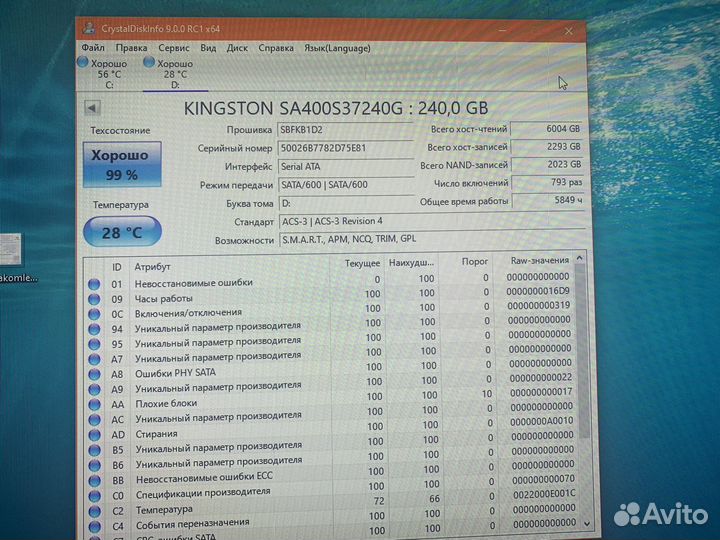Select the События переназначения row
720x540 pixels.
332,519
